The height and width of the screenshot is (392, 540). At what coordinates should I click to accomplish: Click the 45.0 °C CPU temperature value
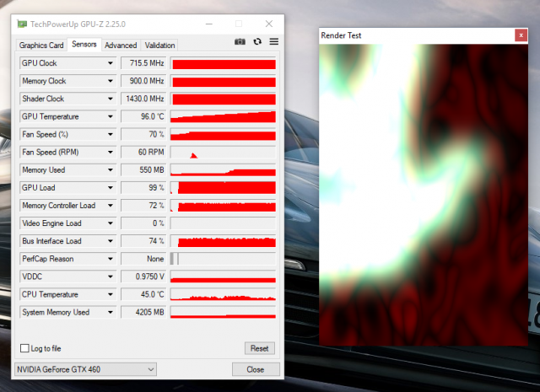coord(143,294)
